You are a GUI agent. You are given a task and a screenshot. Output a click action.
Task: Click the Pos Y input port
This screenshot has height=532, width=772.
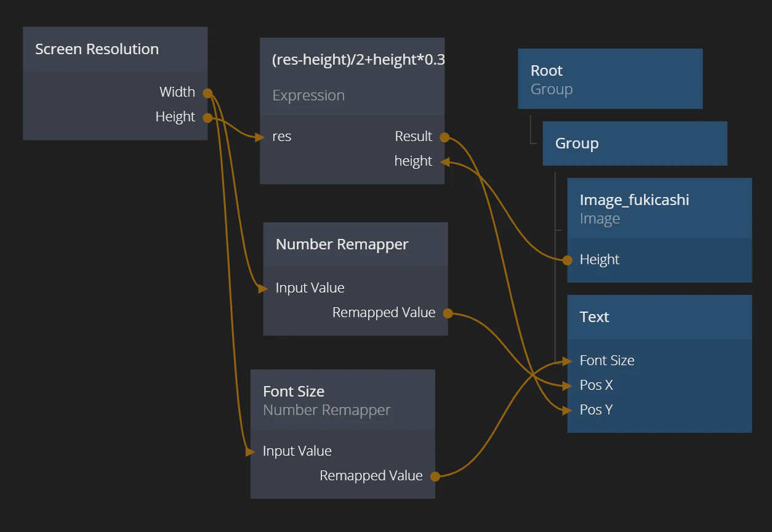568,410
